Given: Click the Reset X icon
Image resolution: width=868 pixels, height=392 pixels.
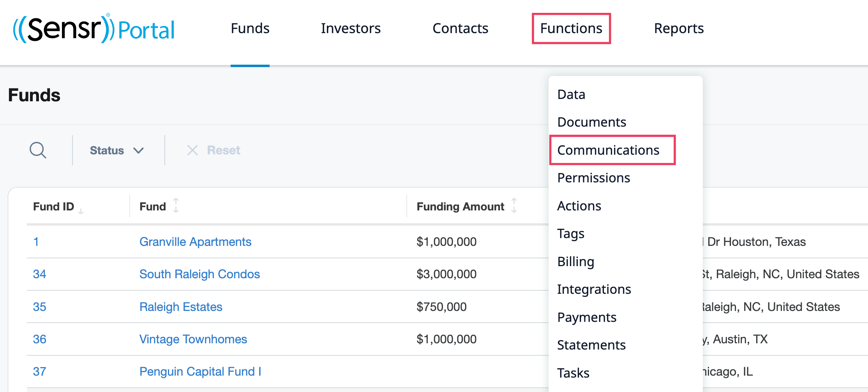Looking at the screenshot, I should point(192,150).
